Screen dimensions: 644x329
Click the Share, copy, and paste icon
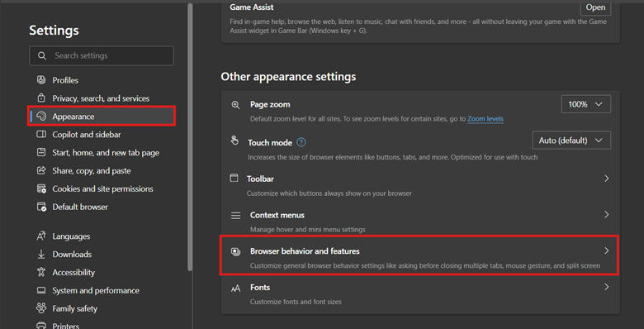click(41, 170)
